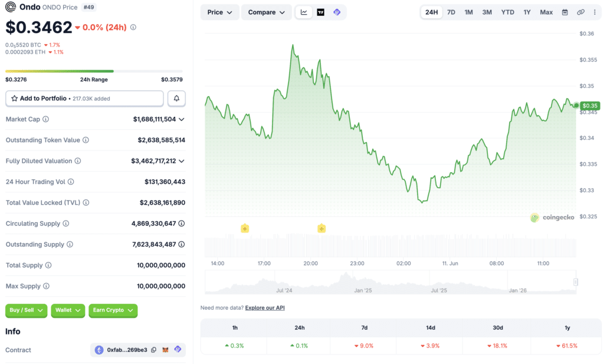Click the chart range handle at right edge
This screenshot has height=364, width=604.
576,283
